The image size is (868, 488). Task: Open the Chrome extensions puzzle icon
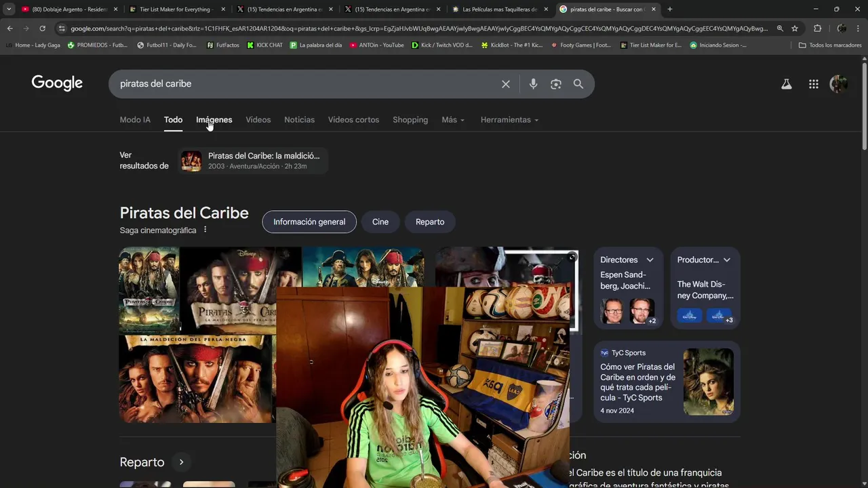coord(817,28)
